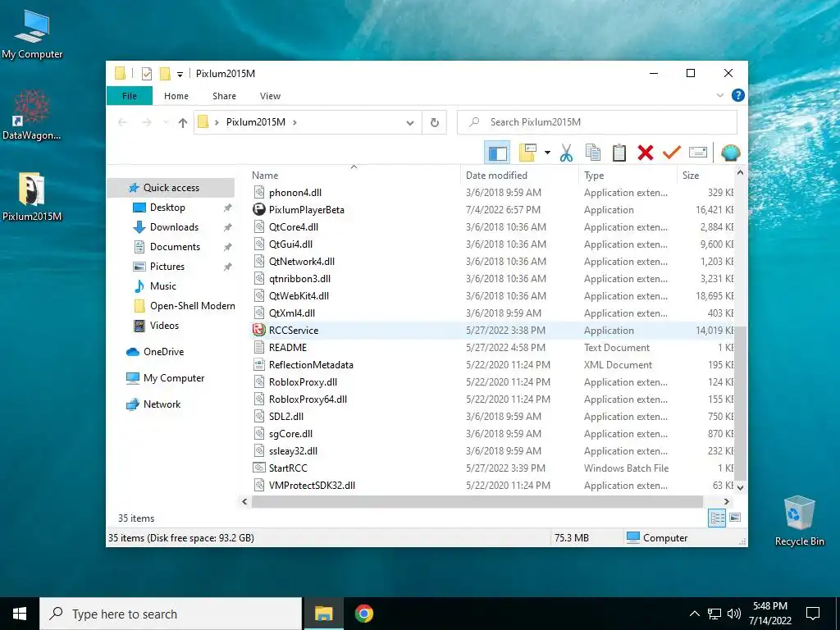Select the RCCService application file
Viewport: 840px width, 630px height.
294,331
